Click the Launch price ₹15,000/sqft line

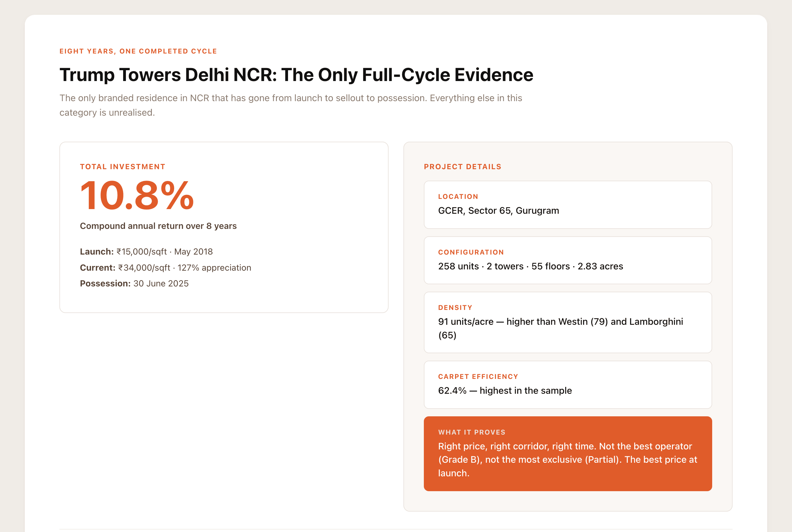[x=146, y=251]
